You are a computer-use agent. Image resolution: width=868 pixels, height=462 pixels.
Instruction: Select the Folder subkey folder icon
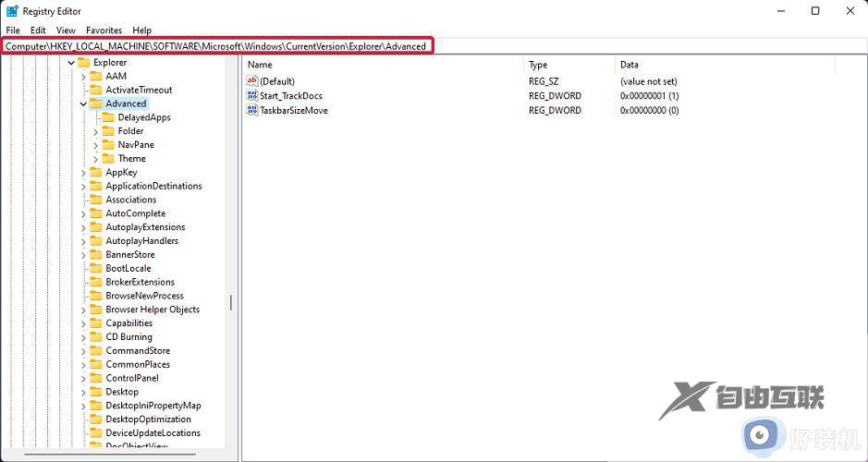click(108, 131)
